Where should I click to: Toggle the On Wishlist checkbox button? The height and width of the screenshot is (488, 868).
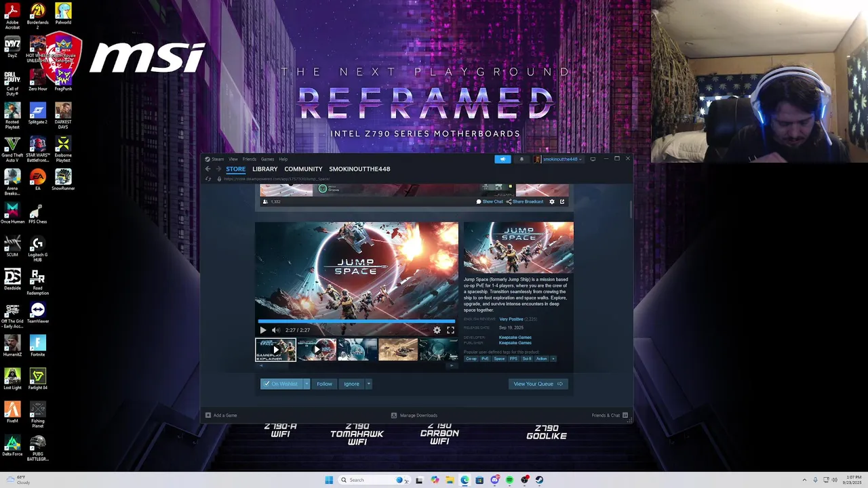pyautogui.click(x=281, y=384)
